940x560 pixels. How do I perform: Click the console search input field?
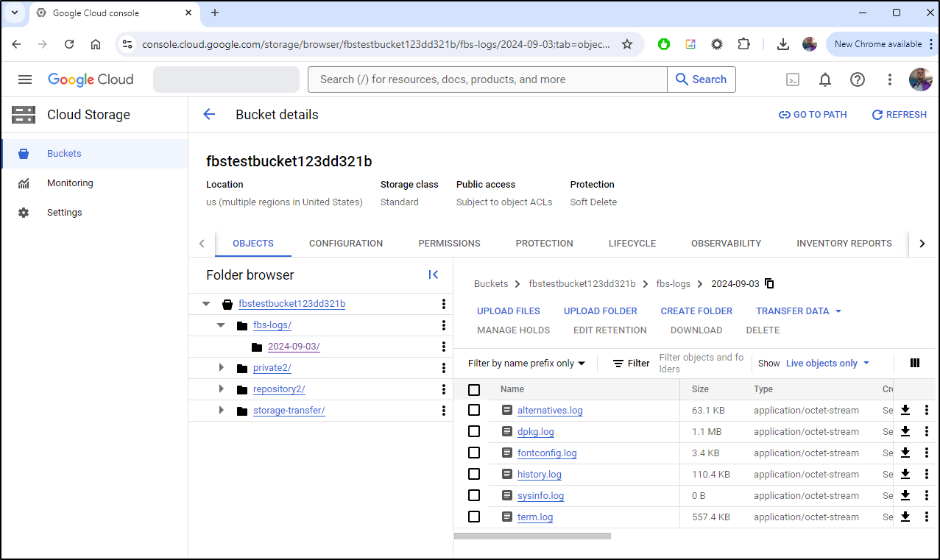tap(487, 79)
